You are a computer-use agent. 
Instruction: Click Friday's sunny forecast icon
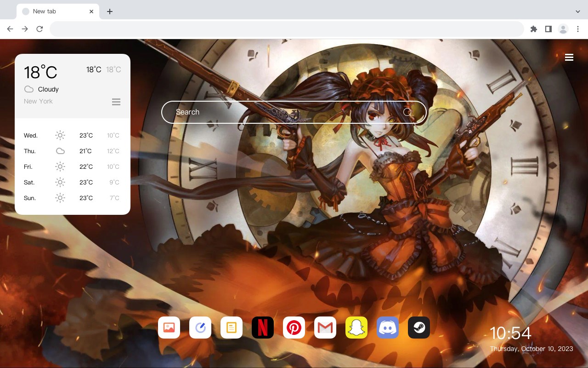click(60, 167)
